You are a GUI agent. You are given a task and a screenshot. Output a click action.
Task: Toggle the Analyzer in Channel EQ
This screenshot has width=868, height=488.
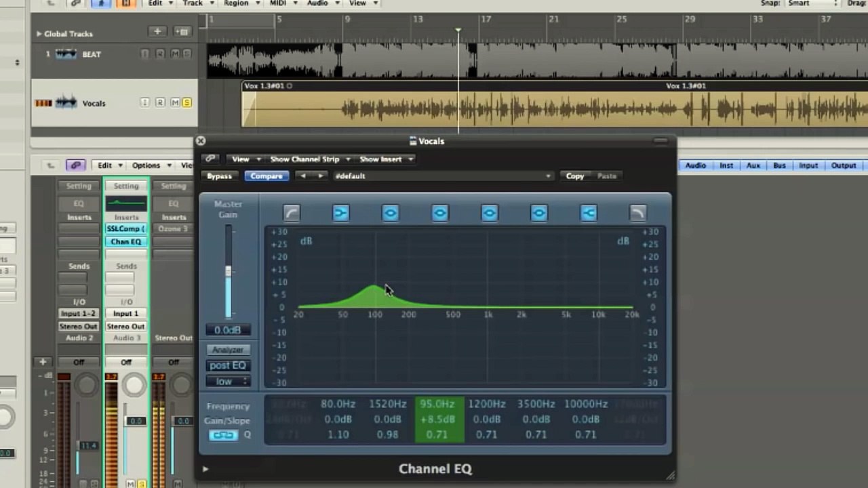point(228,350)
